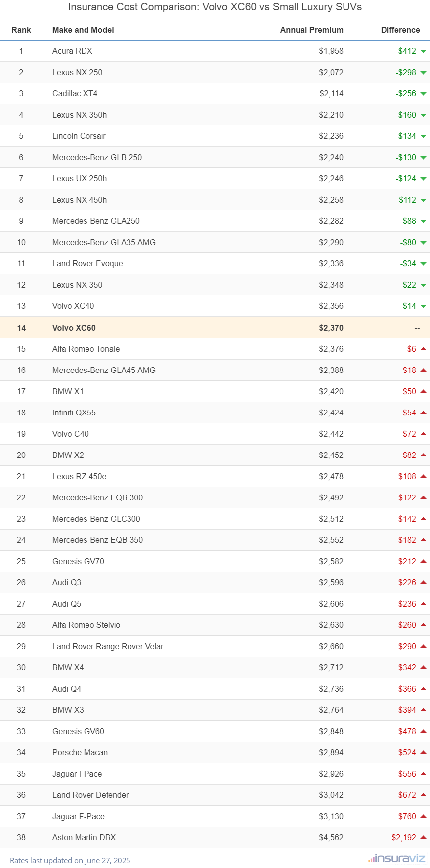Click green down arrow beside -$256

[423, 94]
